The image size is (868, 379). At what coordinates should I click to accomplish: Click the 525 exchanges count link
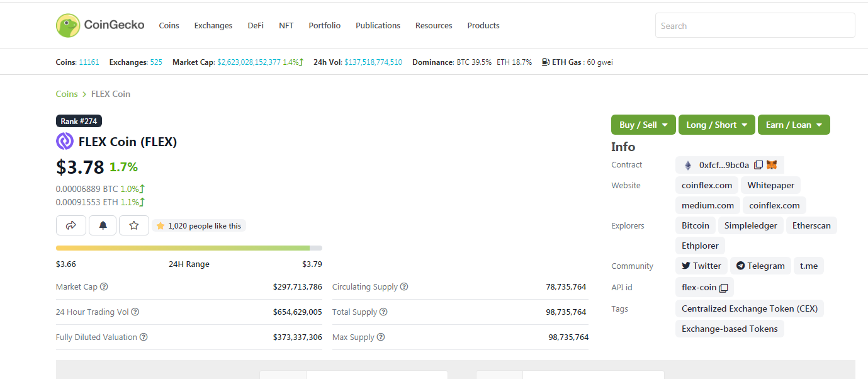(156, 62)
